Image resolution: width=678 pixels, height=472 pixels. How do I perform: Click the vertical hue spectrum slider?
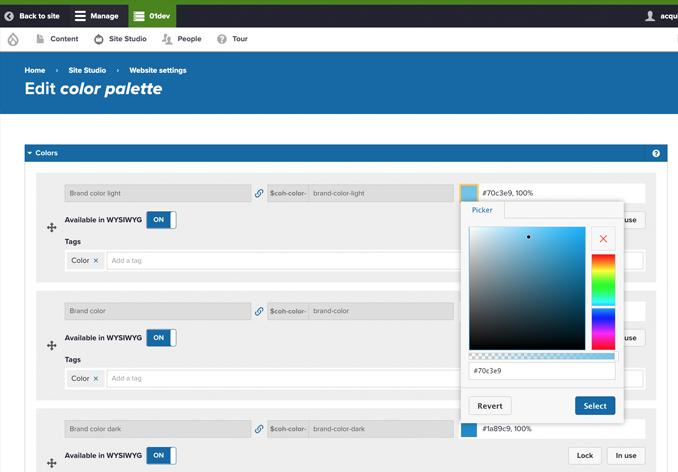[x=603, y=300]
